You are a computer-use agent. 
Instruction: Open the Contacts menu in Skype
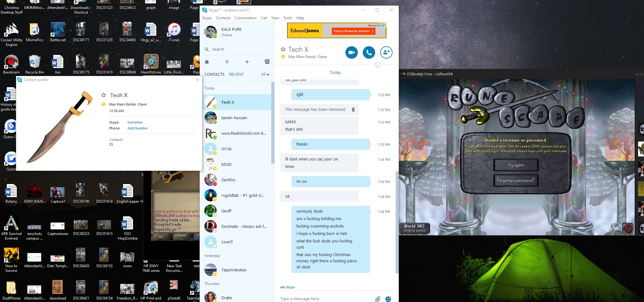tap(223, 18)
